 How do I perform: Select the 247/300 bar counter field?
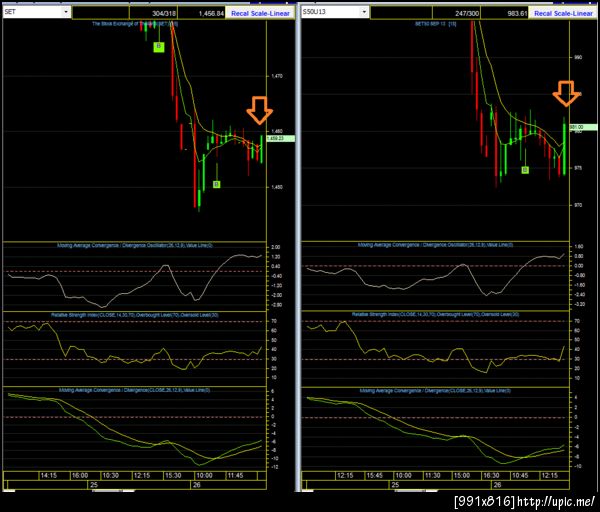(x=456, y=13)
